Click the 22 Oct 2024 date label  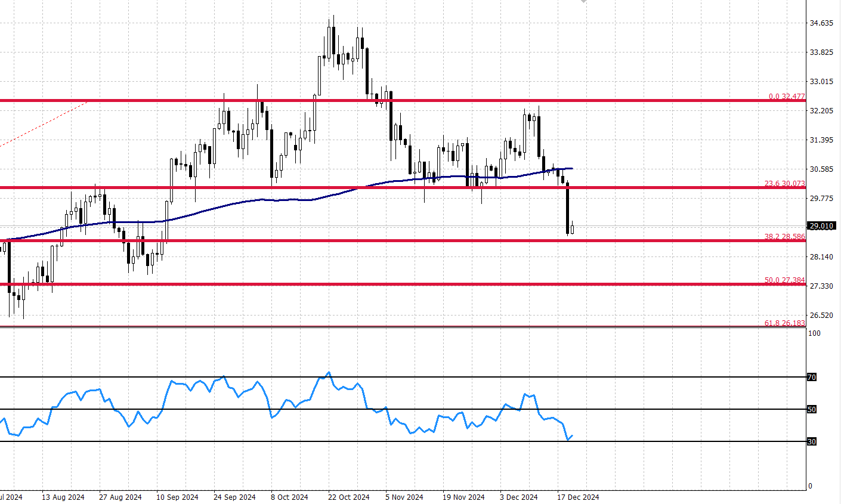348,497
